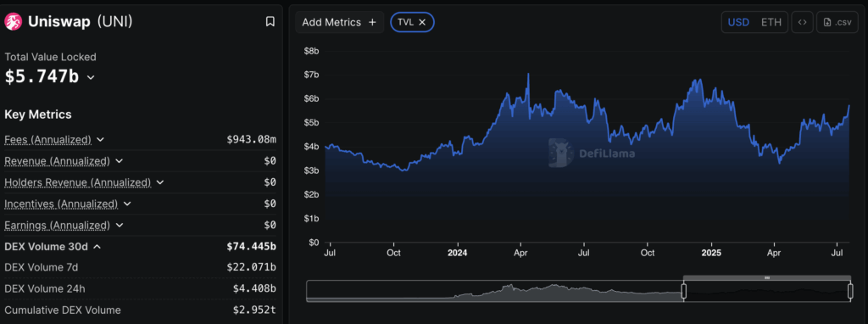Switch chart denomination to USD
The height and width of the screenshot is (324, 868).
click(x=738, y=22)
